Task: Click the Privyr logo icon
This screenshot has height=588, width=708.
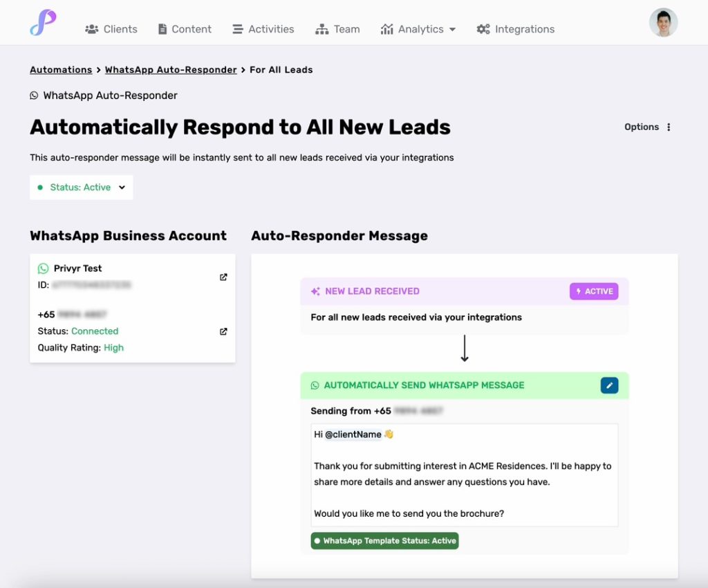Action: (x=43, y=23)
